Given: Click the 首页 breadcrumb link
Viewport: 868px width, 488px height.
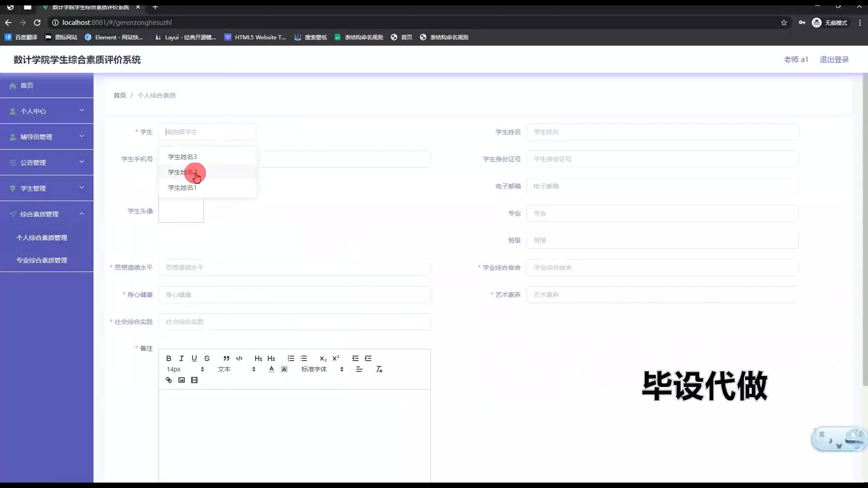Looking at the screenshot, I should [x=119, y=95].
